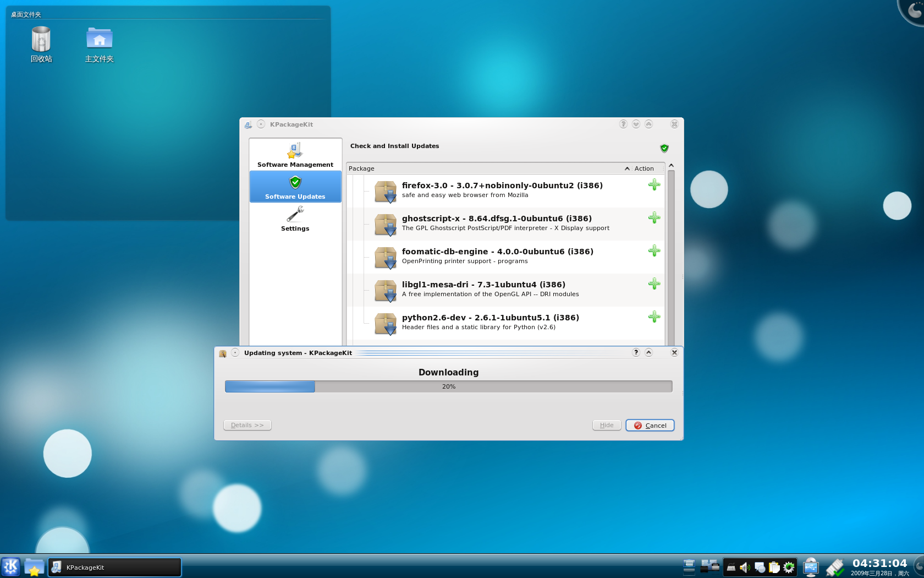The image size is (924, 578).
Task: Click the KPackageKit titlebar up-arrow button
Action: [648, 124]
